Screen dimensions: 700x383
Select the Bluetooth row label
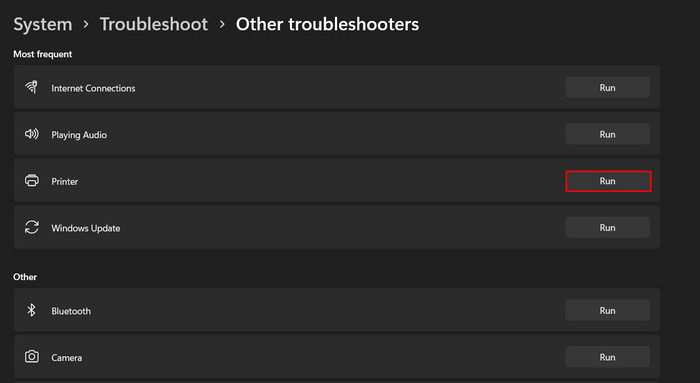(71, 311)
